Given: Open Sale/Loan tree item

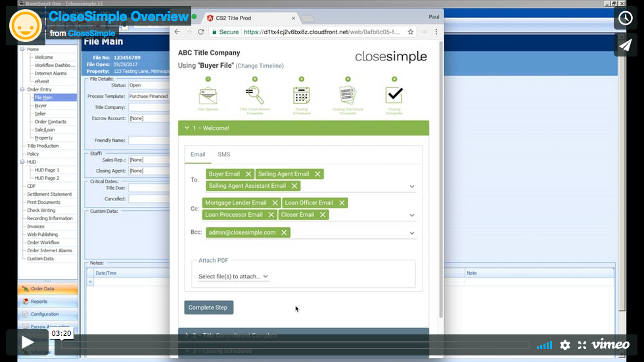Looking at the screenshot, I should (x=45, y=129).
